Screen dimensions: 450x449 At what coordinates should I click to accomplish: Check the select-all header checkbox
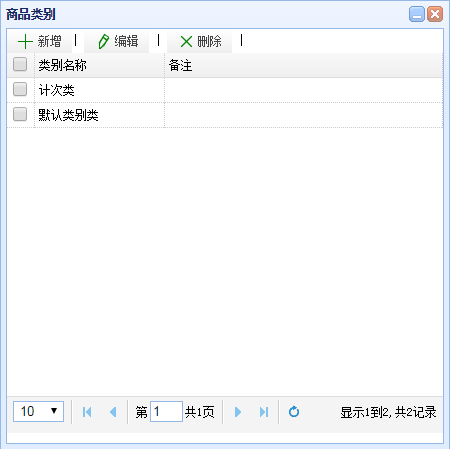[x=20, y=64]
